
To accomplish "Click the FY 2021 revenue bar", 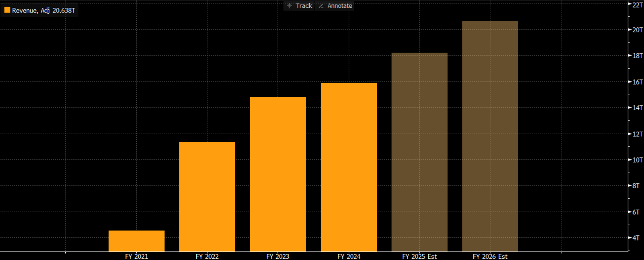I will 136,241.
